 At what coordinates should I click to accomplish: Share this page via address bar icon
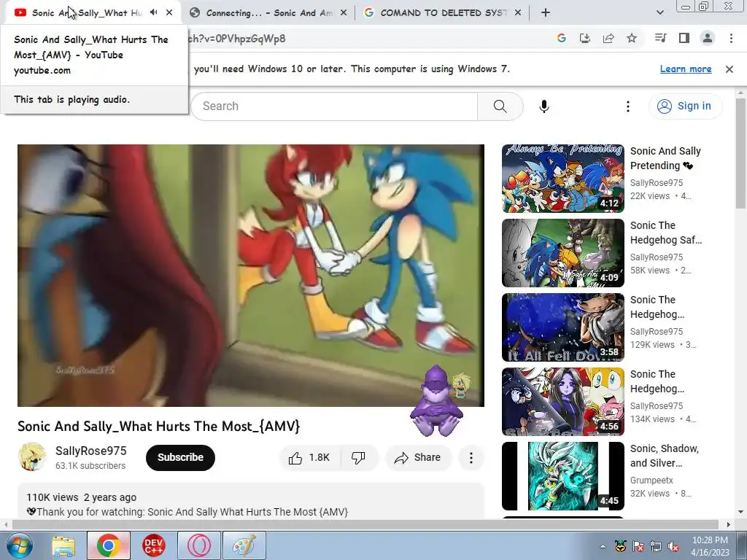coord(608,38)
